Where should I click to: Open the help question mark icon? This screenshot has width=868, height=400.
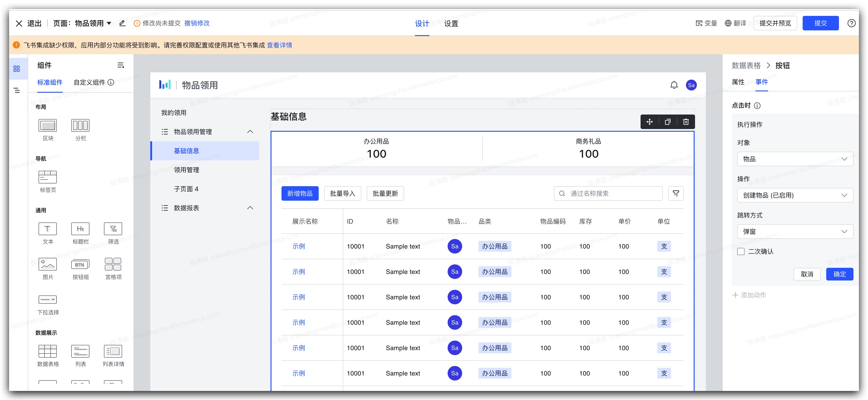(x=851, y=23)
